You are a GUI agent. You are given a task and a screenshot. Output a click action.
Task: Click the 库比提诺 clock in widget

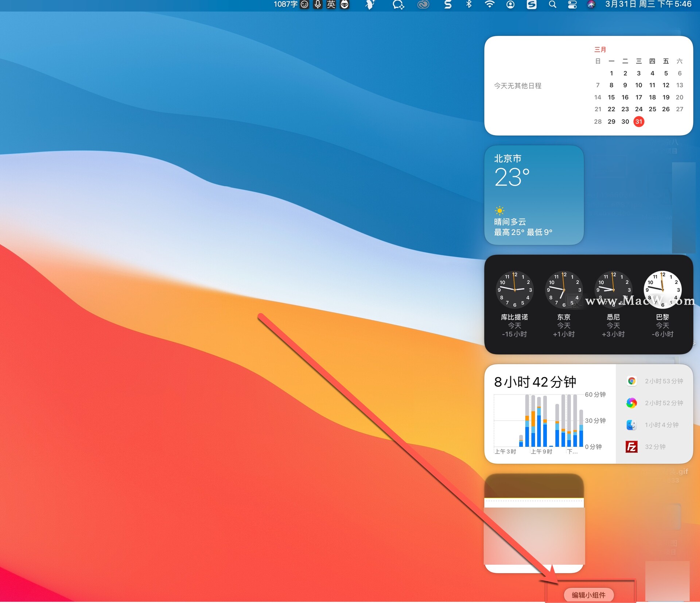(514, 290)
